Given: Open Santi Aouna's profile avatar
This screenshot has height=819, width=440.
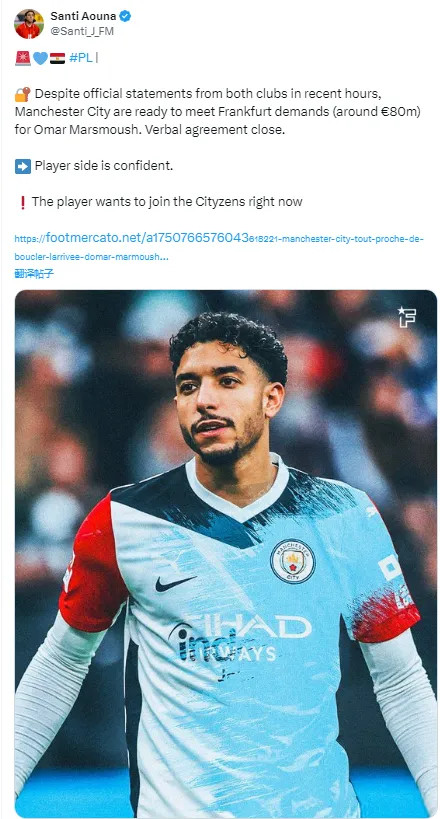Looking at the screenshot, I should click(x=29, y=24).
